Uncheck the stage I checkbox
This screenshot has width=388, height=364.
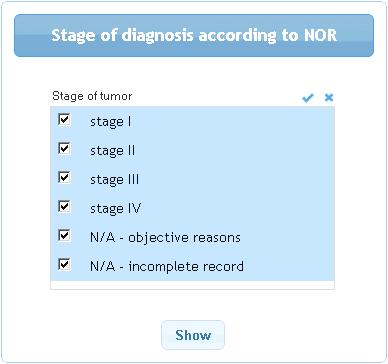64,119
